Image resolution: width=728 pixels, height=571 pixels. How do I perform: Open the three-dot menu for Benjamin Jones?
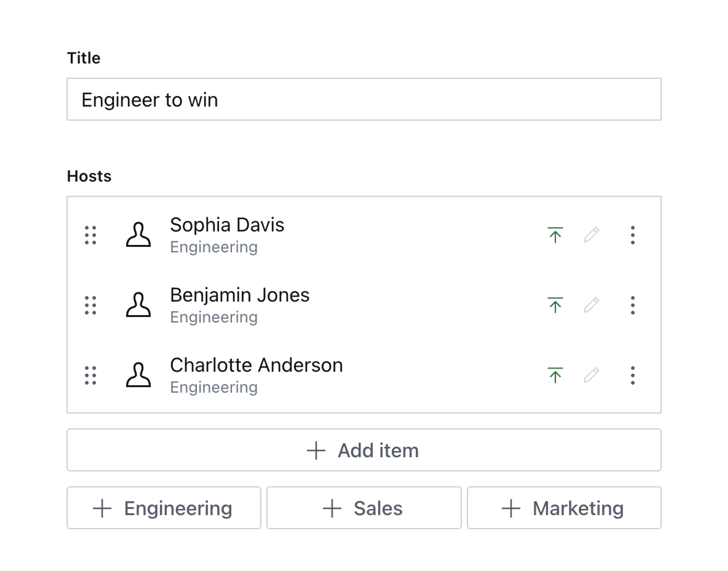click(x=632, y=305)
